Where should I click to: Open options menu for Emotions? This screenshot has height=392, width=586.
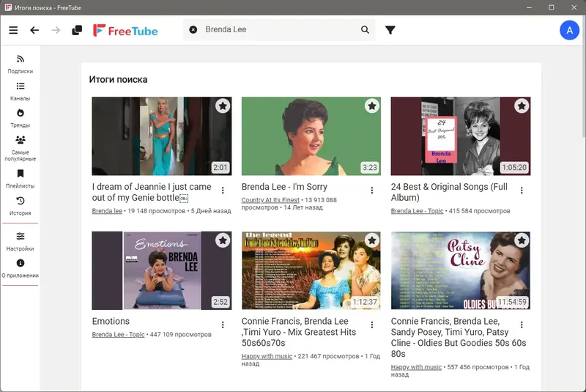pos(223,325)
